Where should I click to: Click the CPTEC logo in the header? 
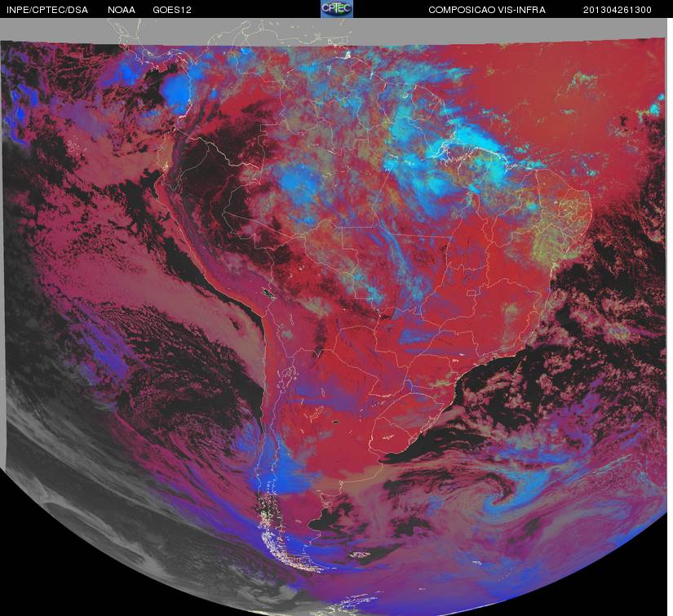pyautogui.click(x=337, y=9)
